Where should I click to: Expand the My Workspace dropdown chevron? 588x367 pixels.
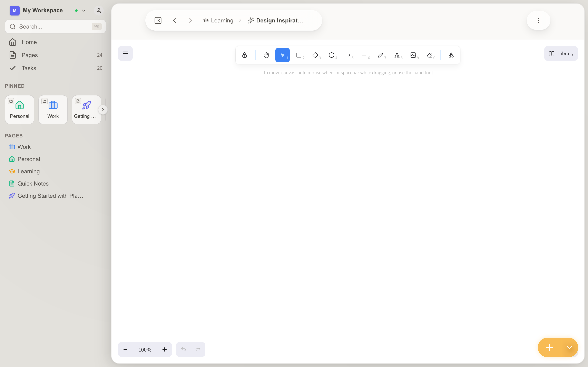pos(84,11)
